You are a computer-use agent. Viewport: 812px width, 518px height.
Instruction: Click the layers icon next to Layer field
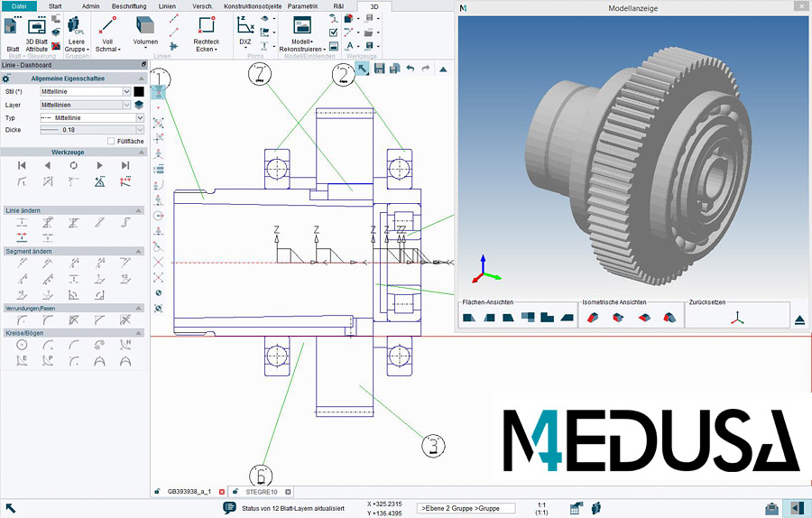point(139,105)
